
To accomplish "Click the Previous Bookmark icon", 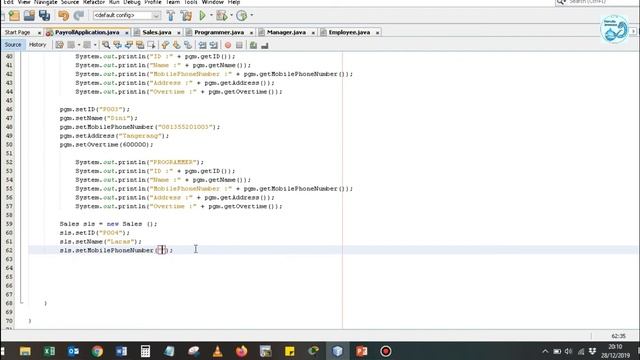I will click(165, 45).
